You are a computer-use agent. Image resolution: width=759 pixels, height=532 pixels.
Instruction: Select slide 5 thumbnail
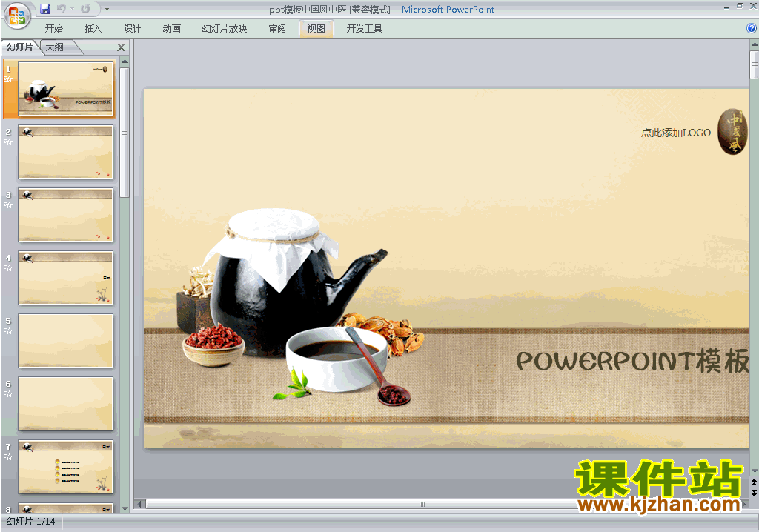(66, 341)
